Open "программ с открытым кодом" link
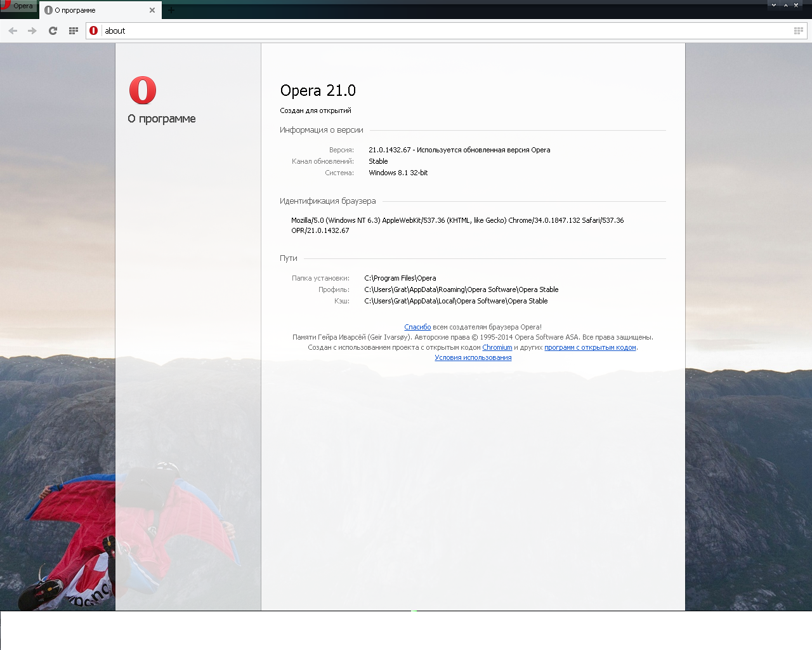The image size is (812, 650). [x=590, y=347]
